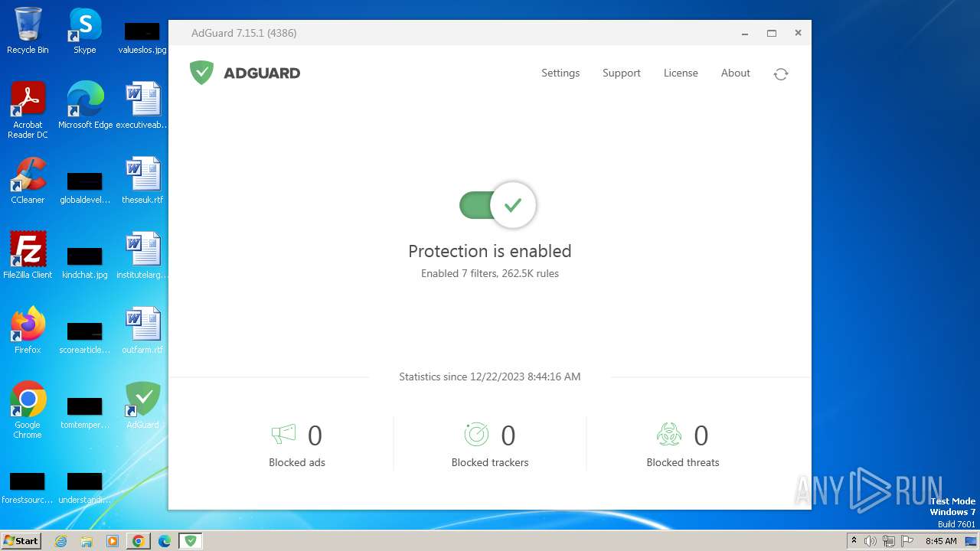This screenshot has width=980, height=551.
Task: Open Windows Explorer from the taskbar
Action: (87, 541)
